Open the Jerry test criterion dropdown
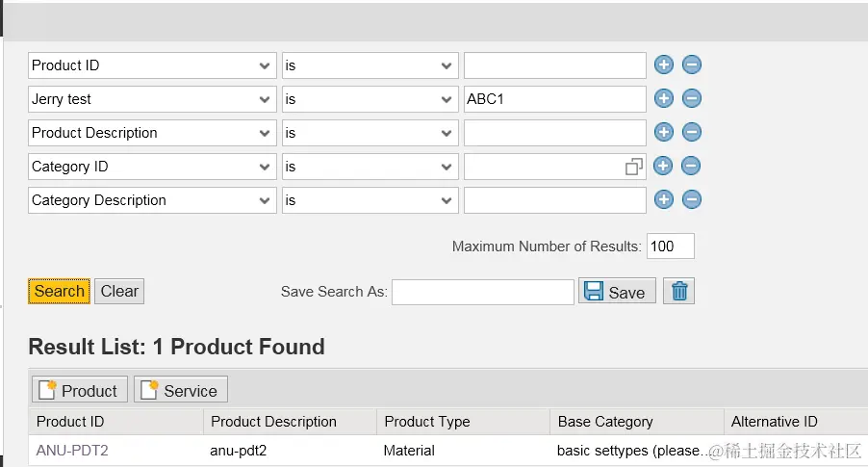The width and height of the screenshot is (868, 467). [152, 99]
